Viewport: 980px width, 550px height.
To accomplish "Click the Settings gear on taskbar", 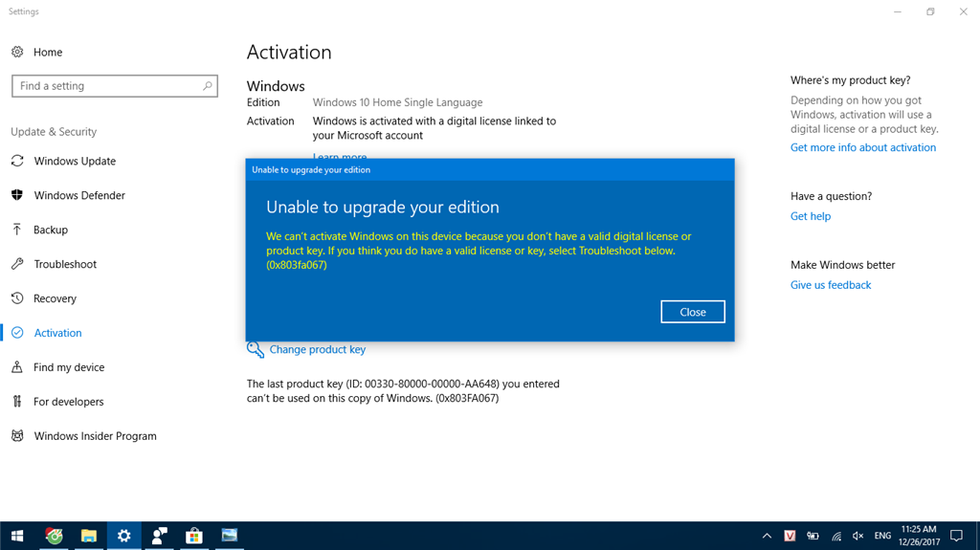I will tap(123, 536).
